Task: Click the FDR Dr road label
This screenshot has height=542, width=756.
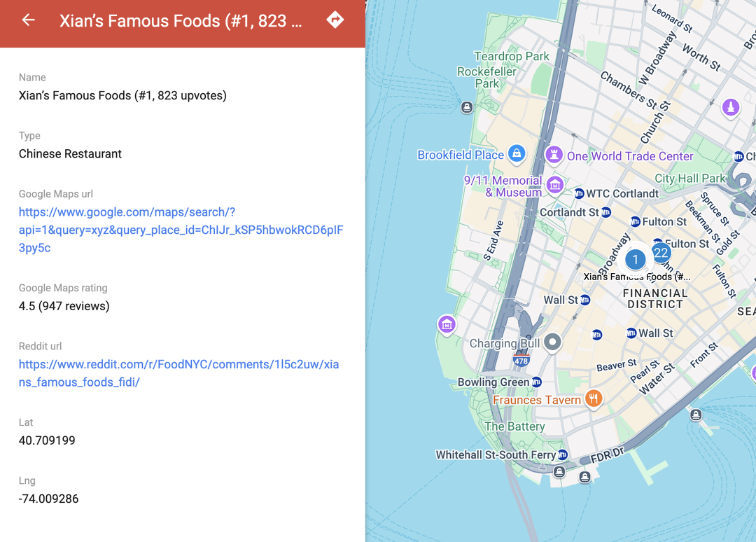Action: (607, 454)
